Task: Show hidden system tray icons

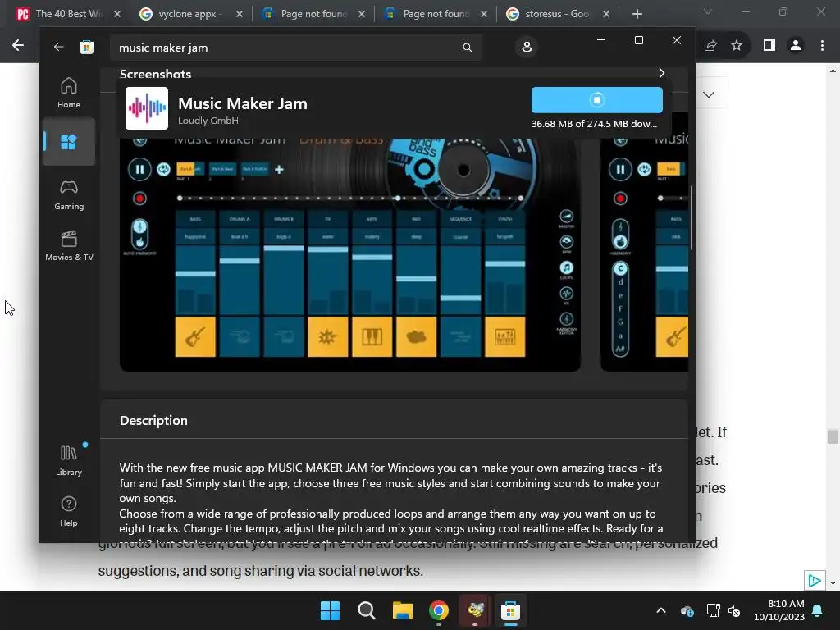Action: [661, 610]
